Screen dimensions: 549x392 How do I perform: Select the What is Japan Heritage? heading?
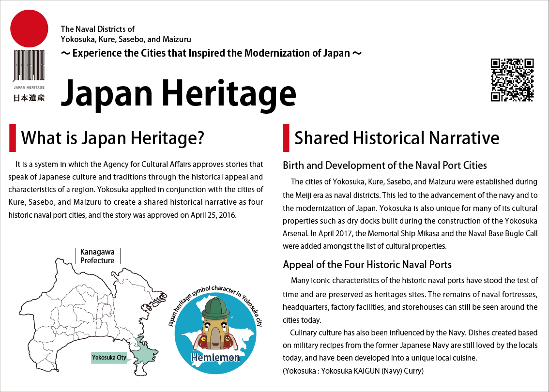click(112, 138)
